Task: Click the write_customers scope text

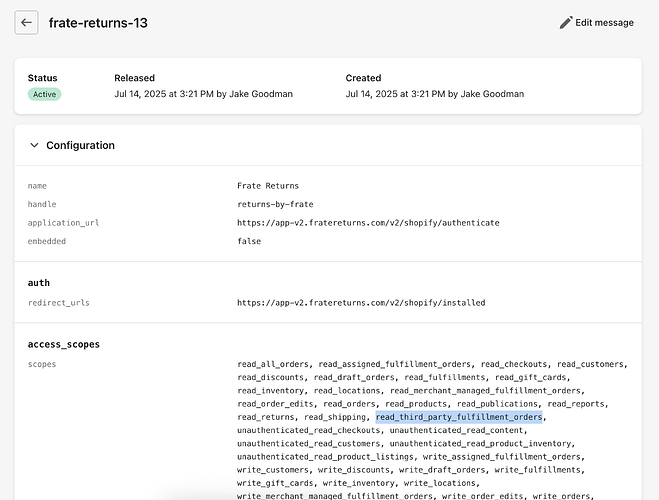Action: tap(272, 470)
